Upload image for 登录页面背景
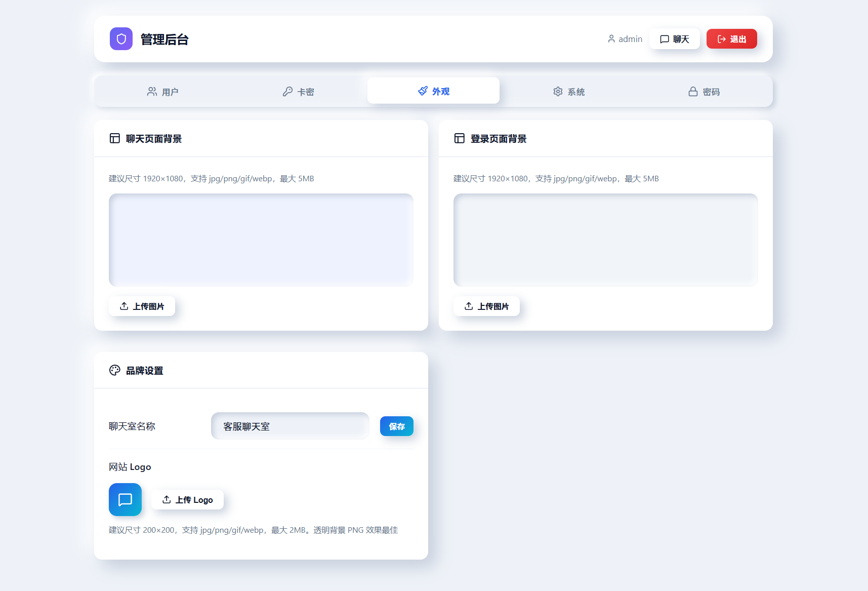The height and width of the screenshot is (591, 868). tap(487, 306)
